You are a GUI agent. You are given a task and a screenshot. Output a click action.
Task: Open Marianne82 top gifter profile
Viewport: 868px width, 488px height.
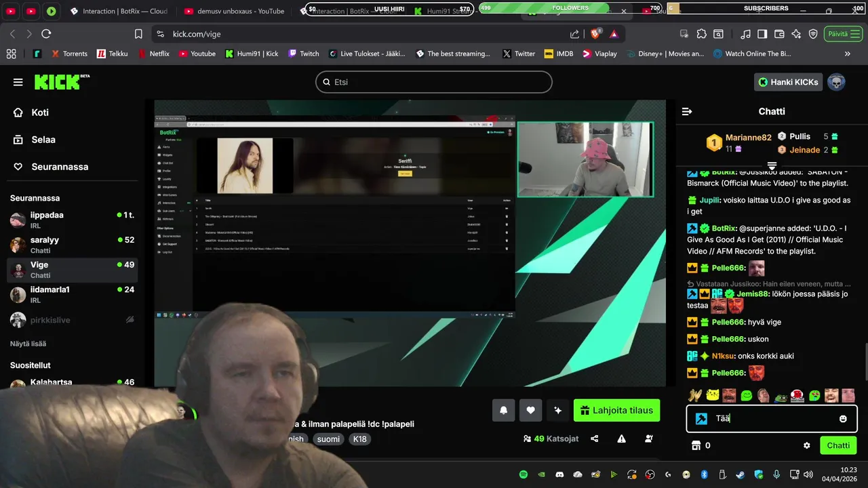point(749,138)
